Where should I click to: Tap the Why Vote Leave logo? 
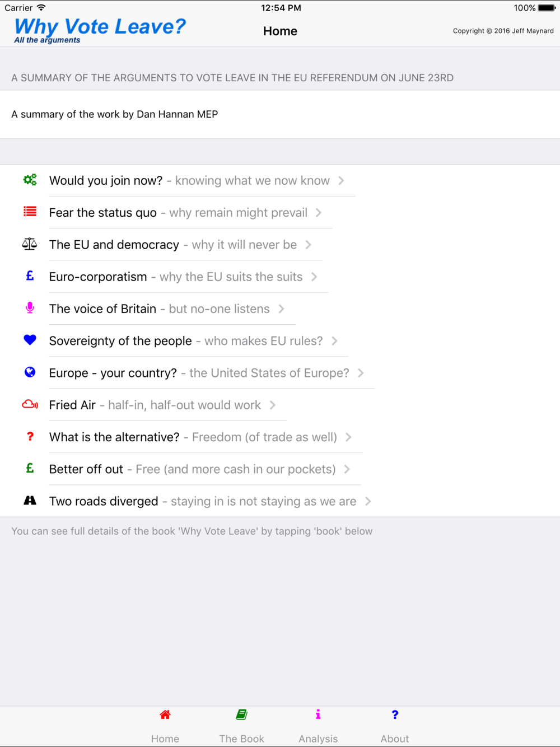(100, 30)
